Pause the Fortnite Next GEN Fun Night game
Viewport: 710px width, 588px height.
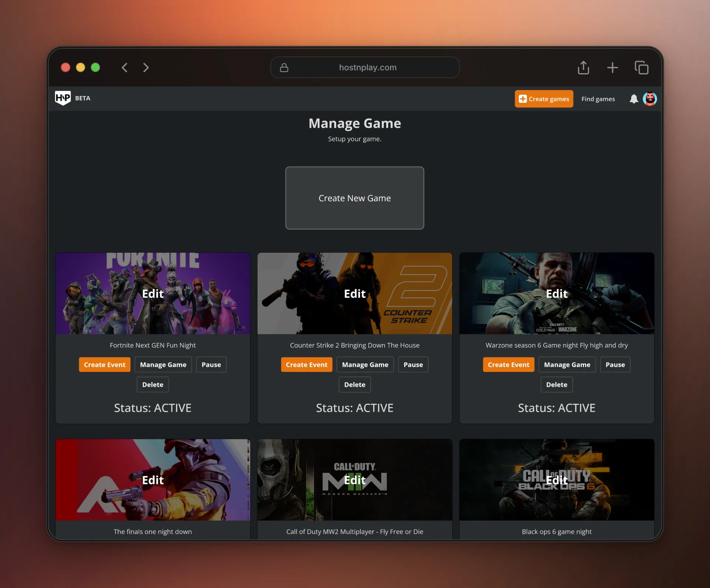[x=211, y=364]
